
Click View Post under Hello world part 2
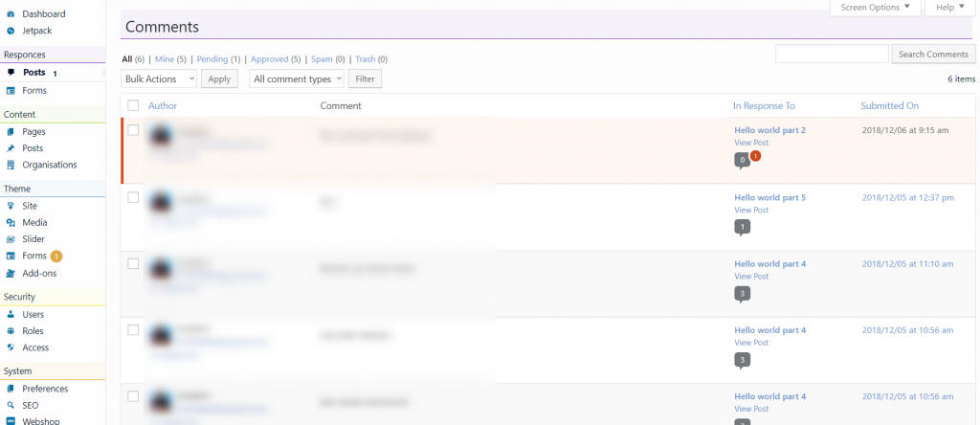tap(751, 144)
